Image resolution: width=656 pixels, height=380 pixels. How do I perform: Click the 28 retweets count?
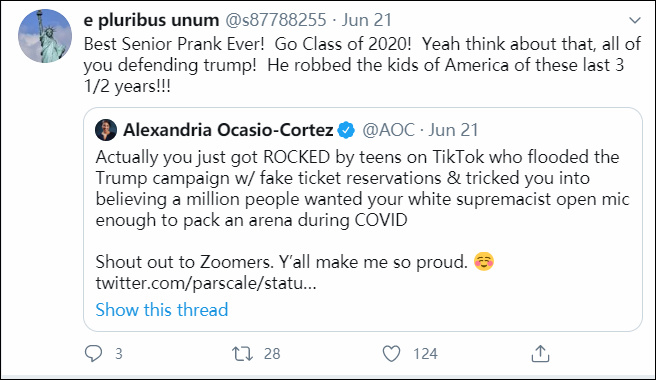coord(272,354)
